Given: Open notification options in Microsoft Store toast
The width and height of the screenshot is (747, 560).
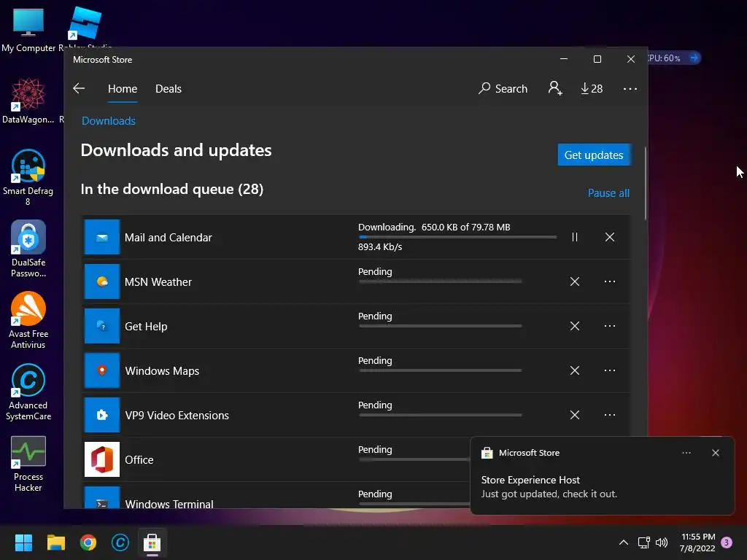Looking at the screenshot, I should tap(686, 453).
